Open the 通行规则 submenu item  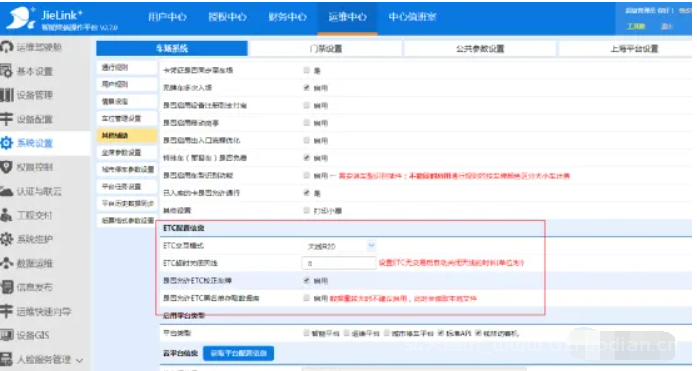click(127, 68)
